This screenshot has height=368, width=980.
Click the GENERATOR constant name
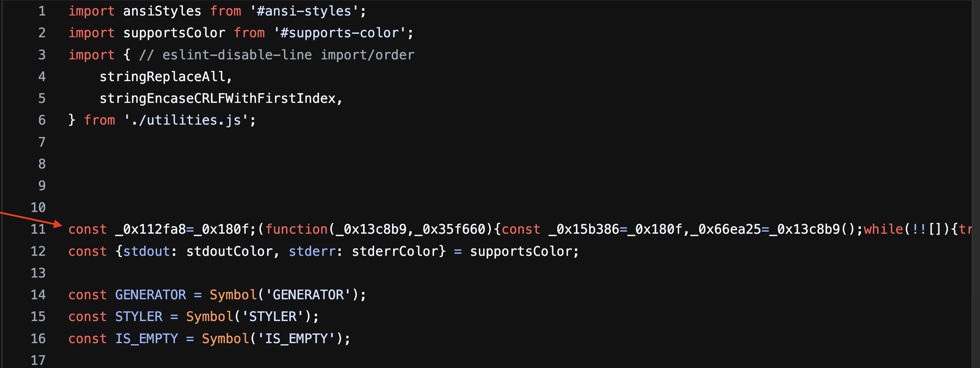(151, 295)
